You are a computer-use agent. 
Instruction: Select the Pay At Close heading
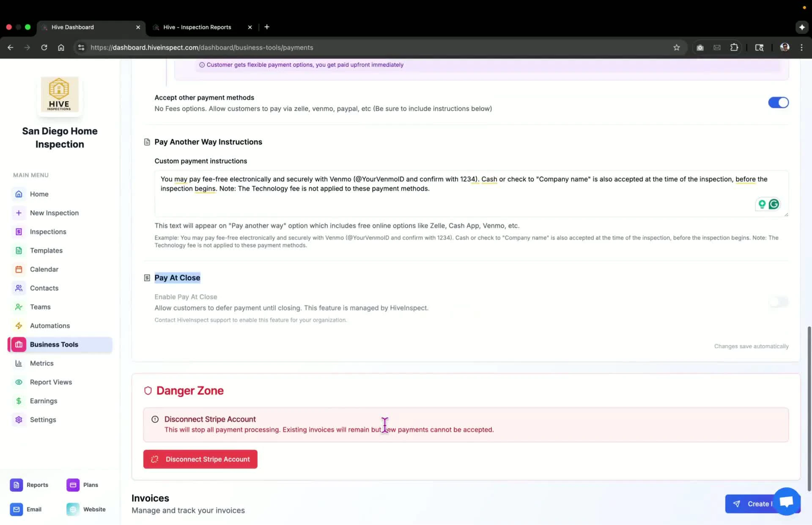pyautogui.click(x=177, y=278)
